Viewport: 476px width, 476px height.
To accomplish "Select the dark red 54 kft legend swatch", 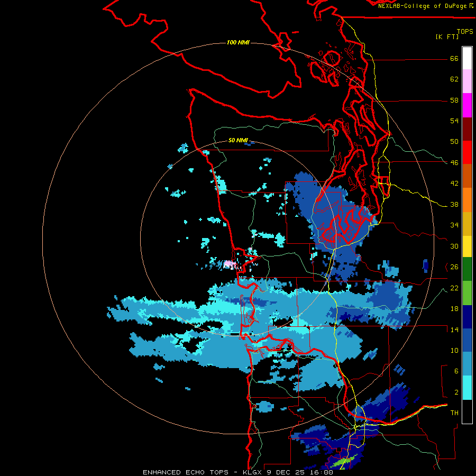I will click(x=467, y=129).
